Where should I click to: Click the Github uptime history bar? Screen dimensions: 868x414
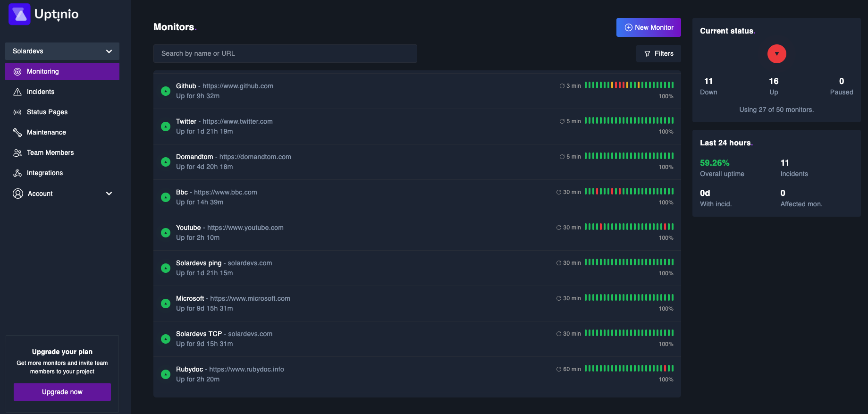point(629,85)
